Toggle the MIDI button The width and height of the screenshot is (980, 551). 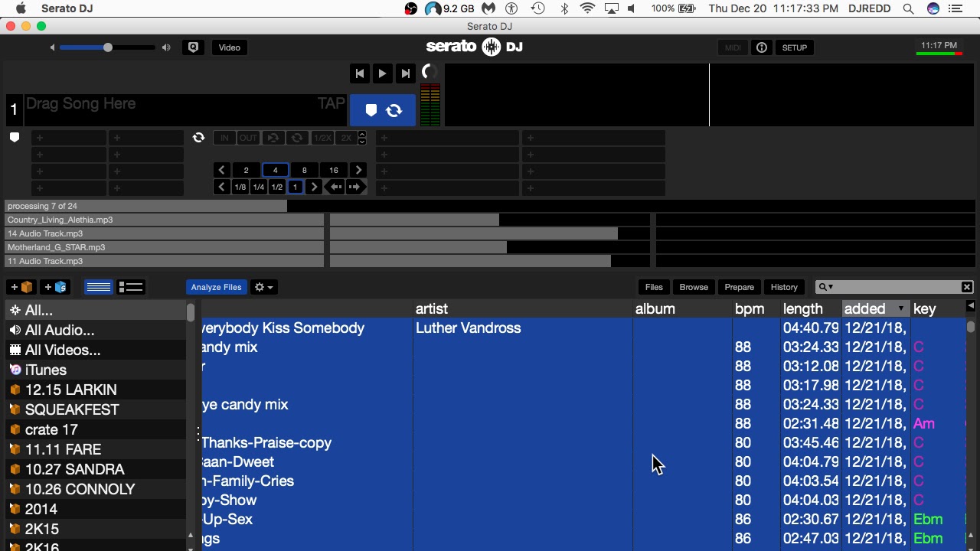click(x=733, y=47)
